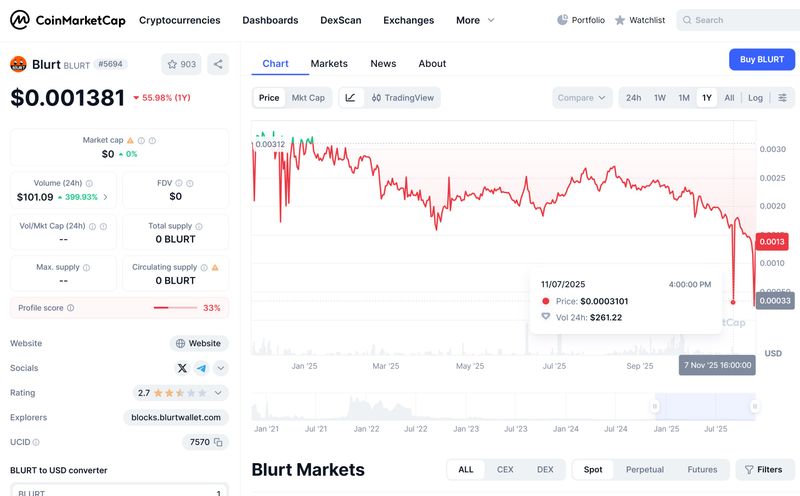Click the right handle of the chart range slider

(755, 406)
